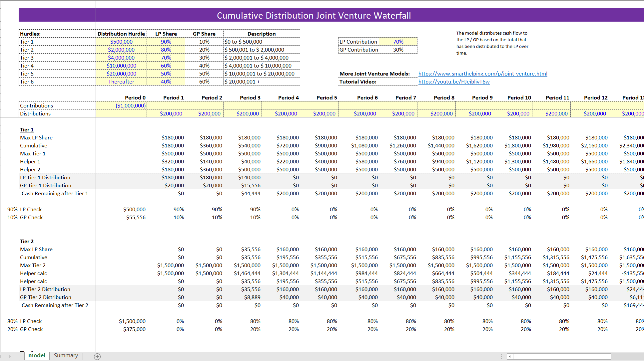Select the GP Share column header
The height and width of the screenshot is (361, 644).
[204, 34]
